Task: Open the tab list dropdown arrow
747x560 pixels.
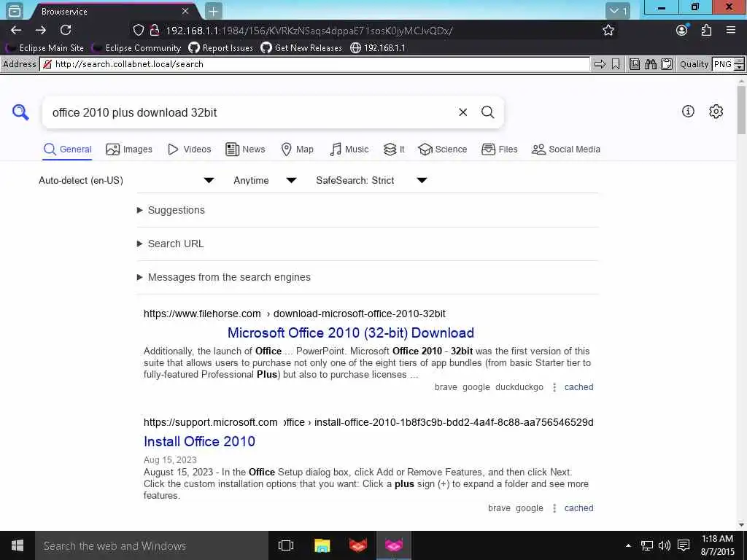Action: click(618, 10)
